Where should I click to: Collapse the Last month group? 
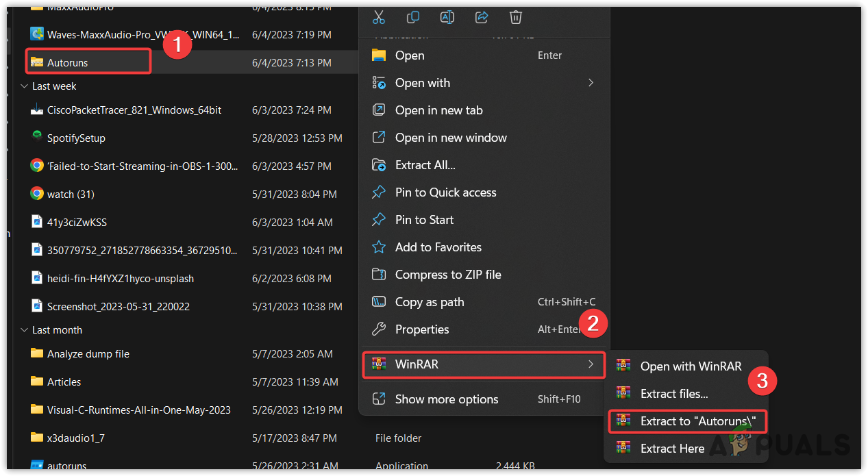[24, 330]
